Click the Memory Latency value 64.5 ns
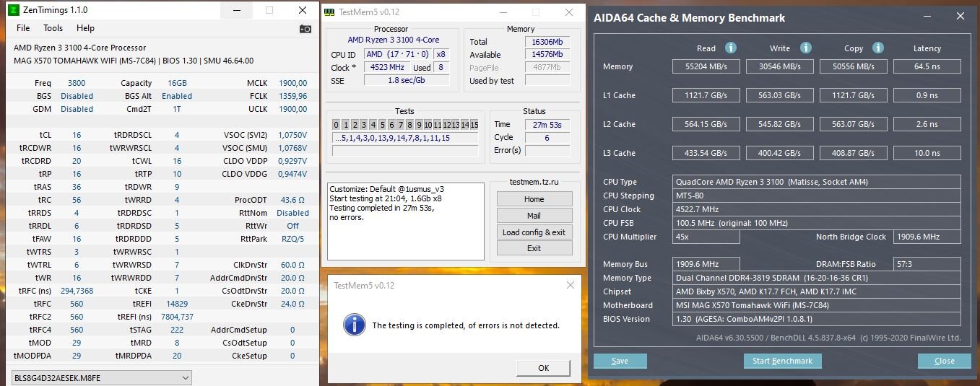The height and width of the screenshot is (386, 980). point(927,66)
